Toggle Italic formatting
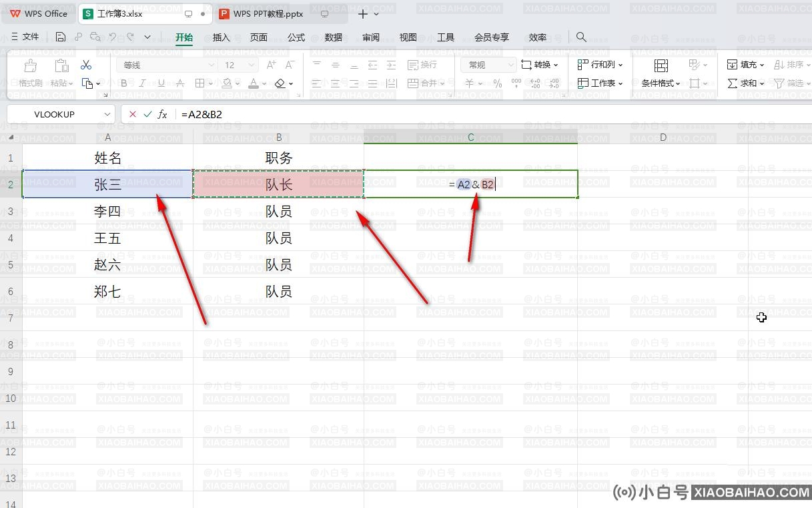This screenshot has height=508, width=812. 142,83
